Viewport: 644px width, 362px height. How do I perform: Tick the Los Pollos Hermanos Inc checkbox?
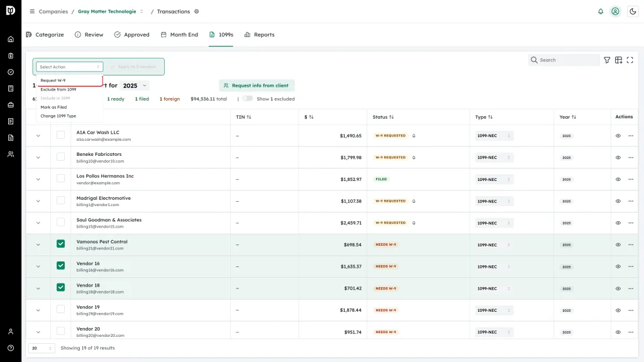[60, 178]
